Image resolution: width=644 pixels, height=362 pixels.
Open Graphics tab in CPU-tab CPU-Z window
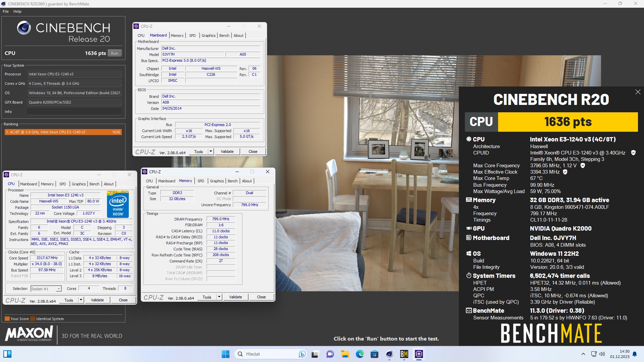coord(78,184)
